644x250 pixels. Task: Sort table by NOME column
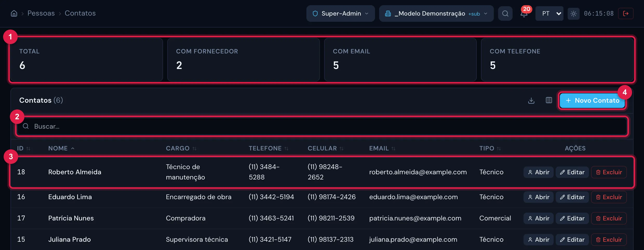click(61, 148)
